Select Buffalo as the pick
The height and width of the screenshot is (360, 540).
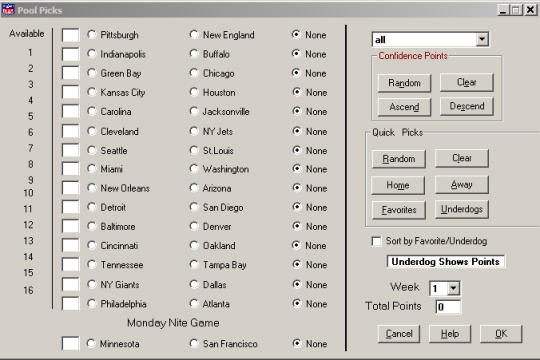194,54
